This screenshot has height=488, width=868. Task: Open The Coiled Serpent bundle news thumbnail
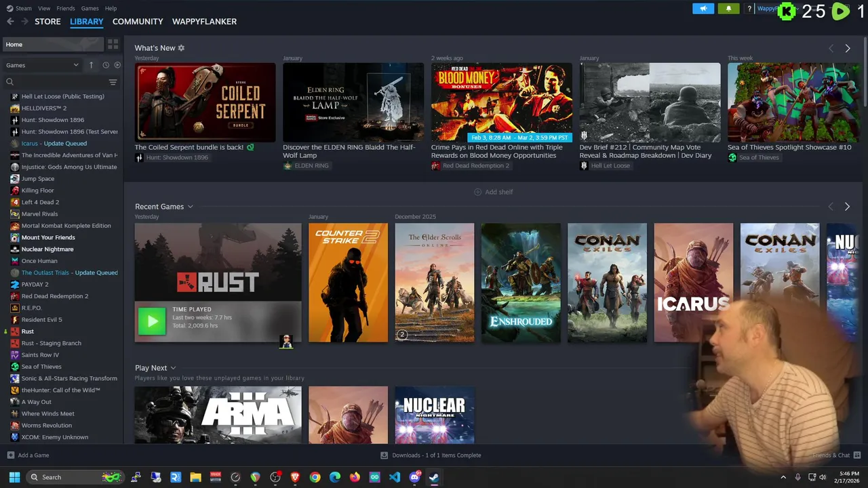(205, 102)
